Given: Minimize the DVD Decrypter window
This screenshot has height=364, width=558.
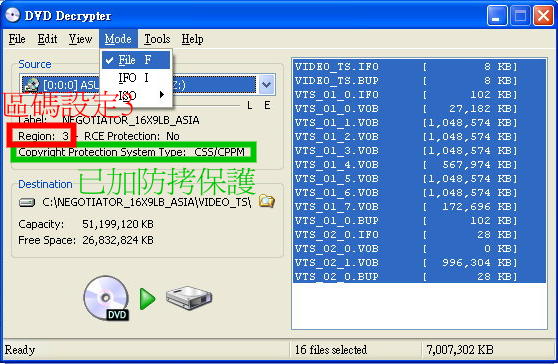Looking at the screenshot, I should pos(497,16).
